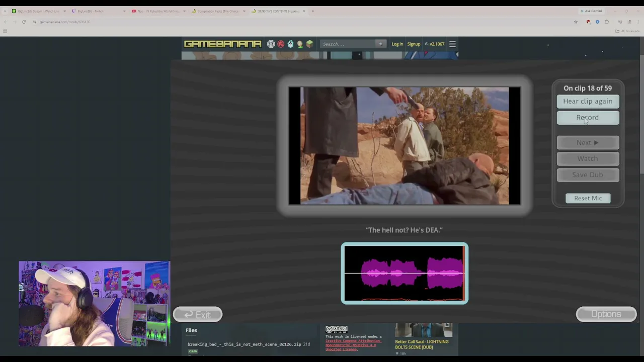644x362 pixels.
Task: Open a new browser tab
Action: tap(312, 11)
